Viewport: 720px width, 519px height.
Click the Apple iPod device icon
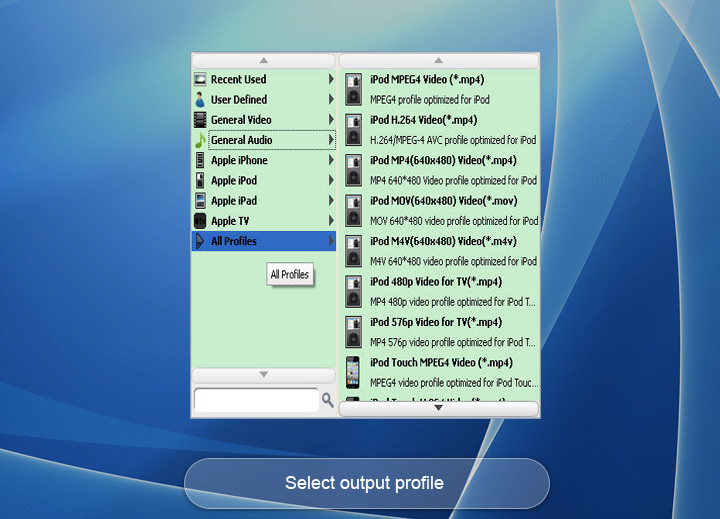(200, 181)
